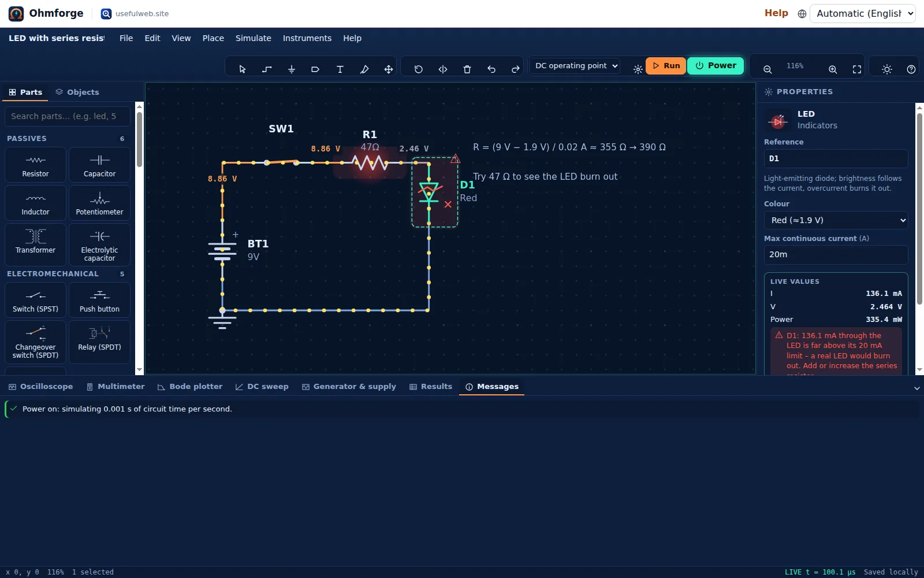Toggle light/dark theme
924x578 pixels.
click(x=887, y=69)
